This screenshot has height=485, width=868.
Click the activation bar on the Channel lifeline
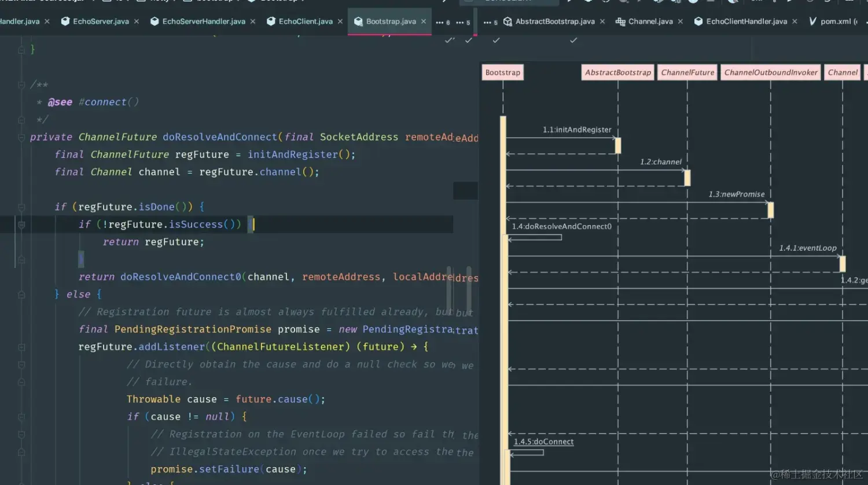[x=843, y=264]
